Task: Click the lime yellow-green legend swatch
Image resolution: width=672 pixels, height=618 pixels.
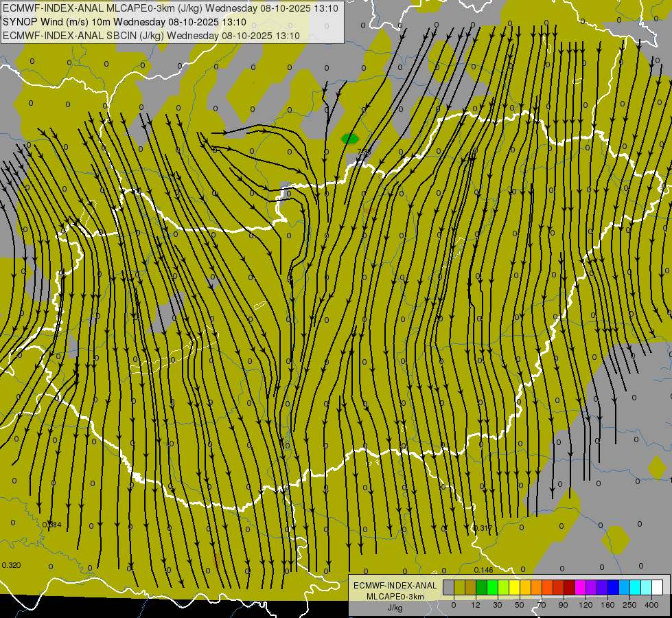Action: click(x=504, y=588)
